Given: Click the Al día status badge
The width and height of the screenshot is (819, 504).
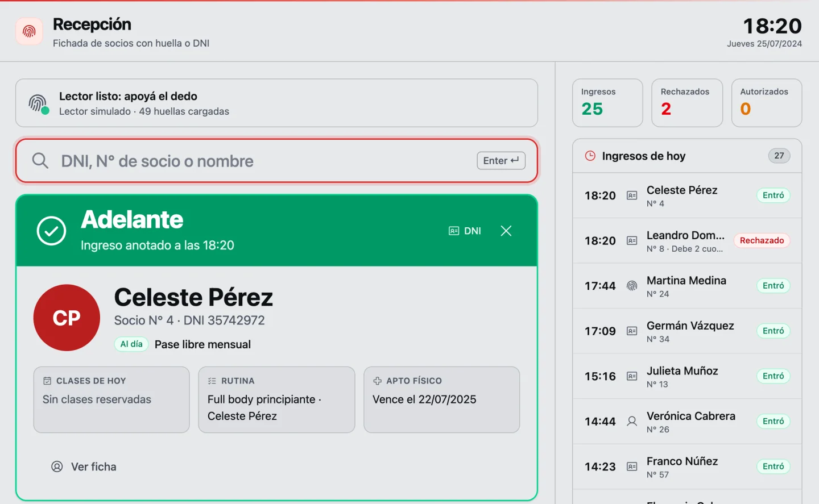Looking at the screenshot, I should tap(131, 344).
